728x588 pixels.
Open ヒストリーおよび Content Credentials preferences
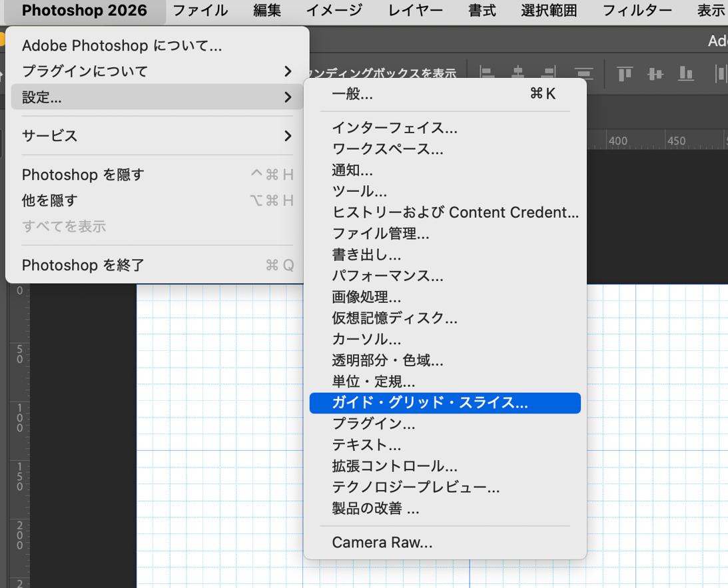(445, 212)
